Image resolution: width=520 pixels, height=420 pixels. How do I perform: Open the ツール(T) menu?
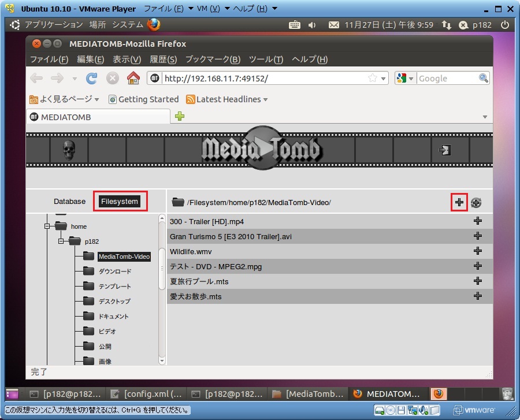pyautogui.click(x=266, y=60)
